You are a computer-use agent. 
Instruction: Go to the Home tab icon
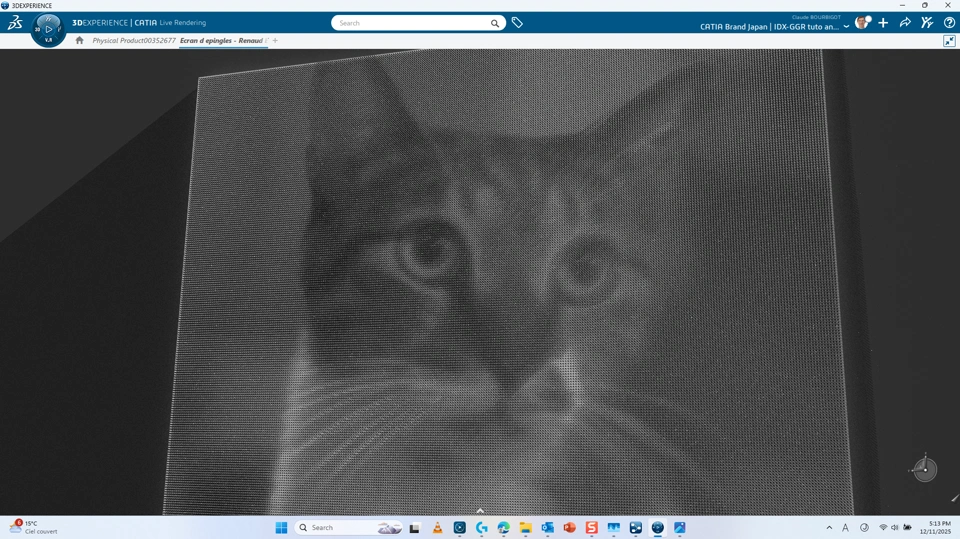[80, 40]
